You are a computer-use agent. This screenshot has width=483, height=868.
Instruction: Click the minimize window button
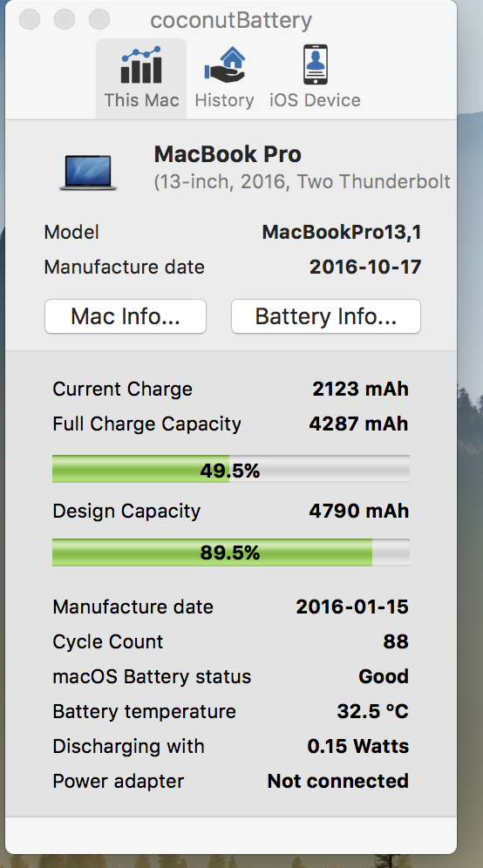tap(65, 19)
